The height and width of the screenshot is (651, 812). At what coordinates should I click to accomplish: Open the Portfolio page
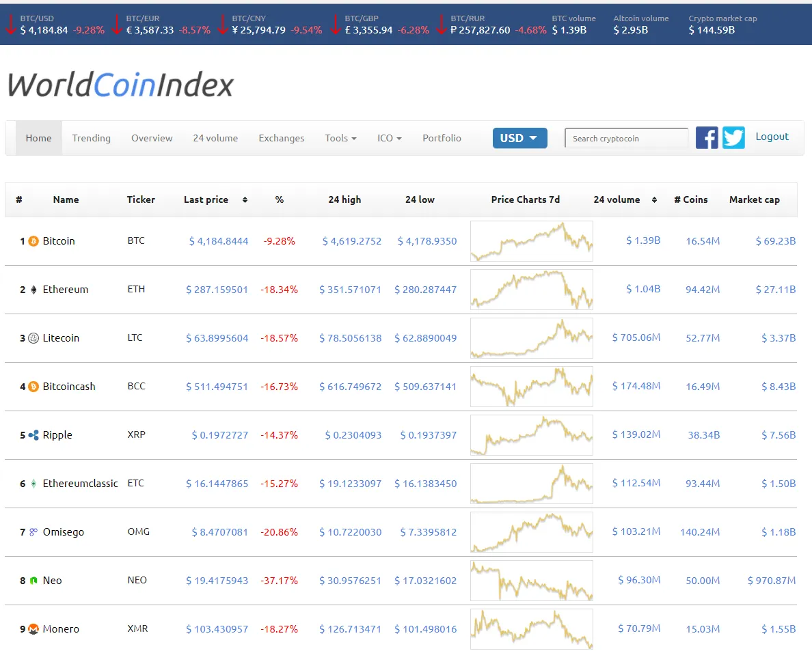click(442, 138)
